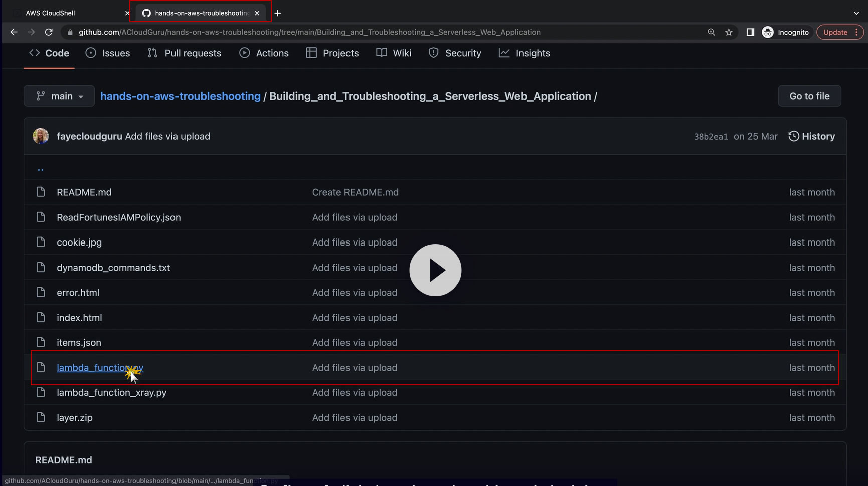
Task: Click the file icon beside items.json
Action: [x=41, y=342]
